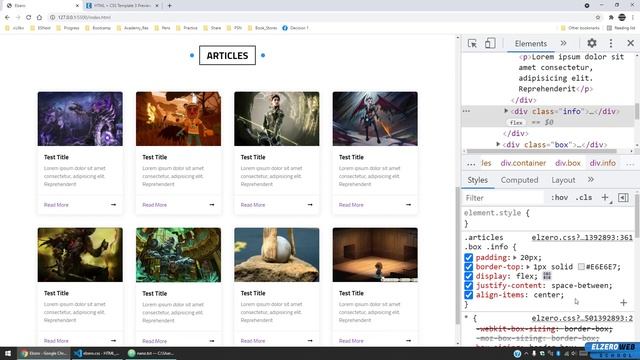Viewport: 640px width, 360px height.
Task: Click arrow icon on fourth top-row card
Action: 409,205
